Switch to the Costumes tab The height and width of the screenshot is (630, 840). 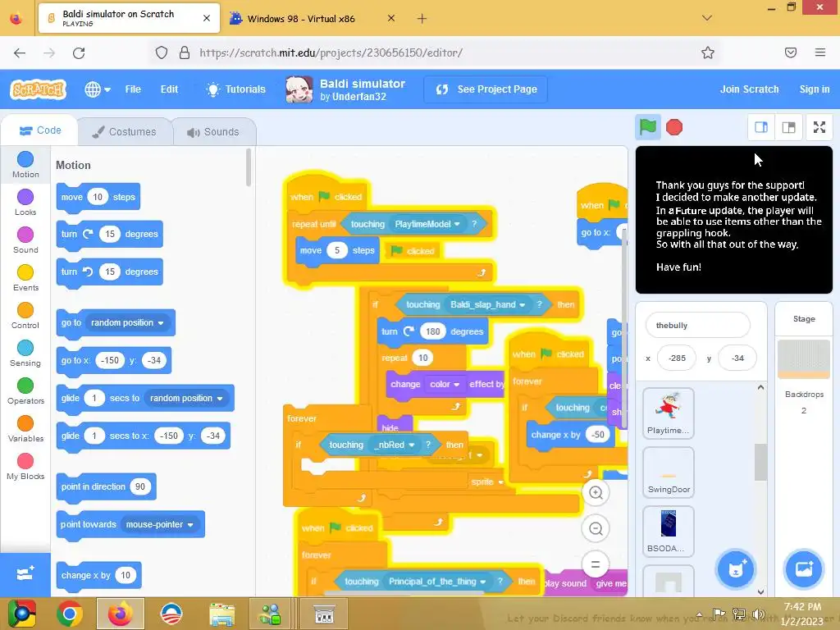tap(125, 132)
